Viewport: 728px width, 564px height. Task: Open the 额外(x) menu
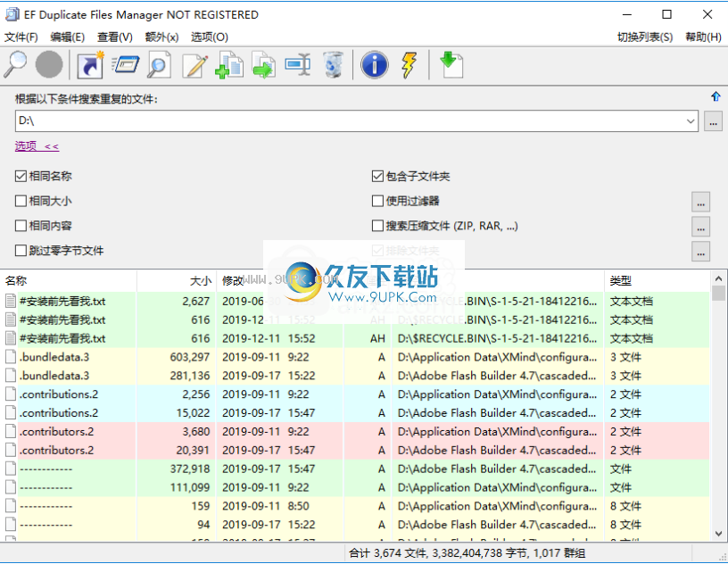(x=161, y=37)
